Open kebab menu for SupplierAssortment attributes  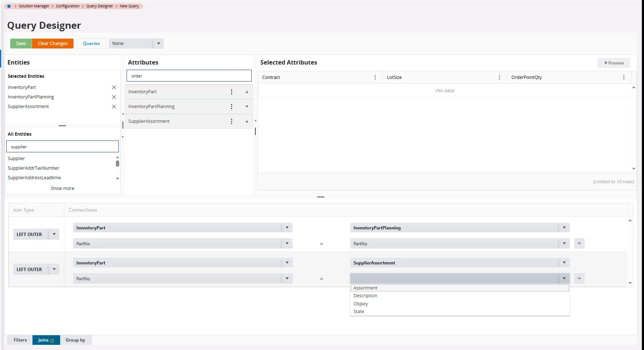click(x=231, y=121)
